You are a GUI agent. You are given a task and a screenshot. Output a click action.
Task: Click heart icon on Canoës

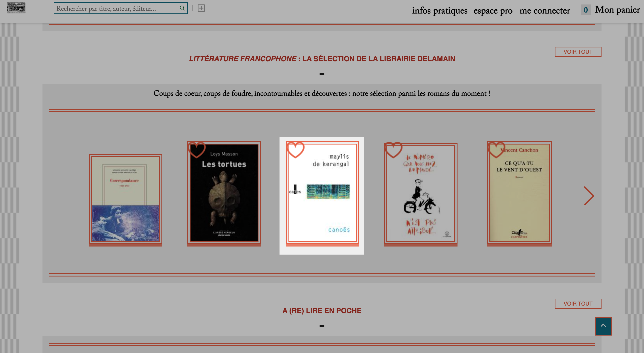click(x=295, y=150)
